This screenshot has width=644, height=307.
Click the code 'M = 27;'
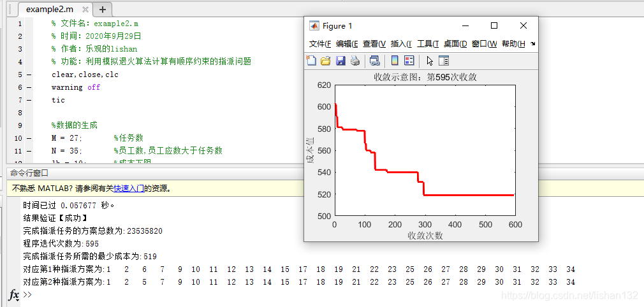67,138
